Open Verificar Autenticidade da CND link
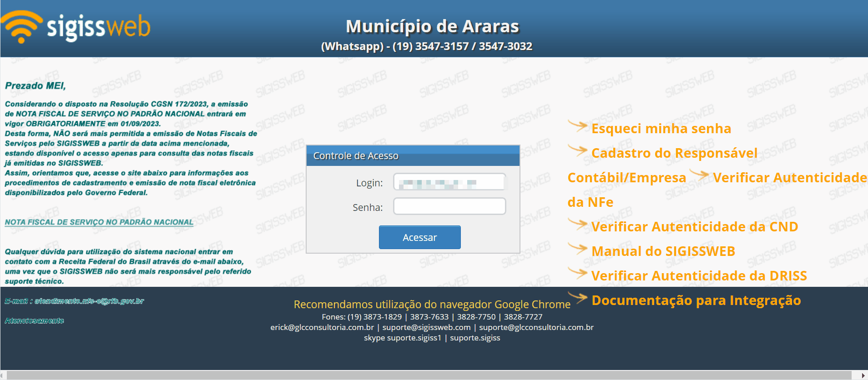The height and width of the screenshot is (380, 868). tap(695, 227)
